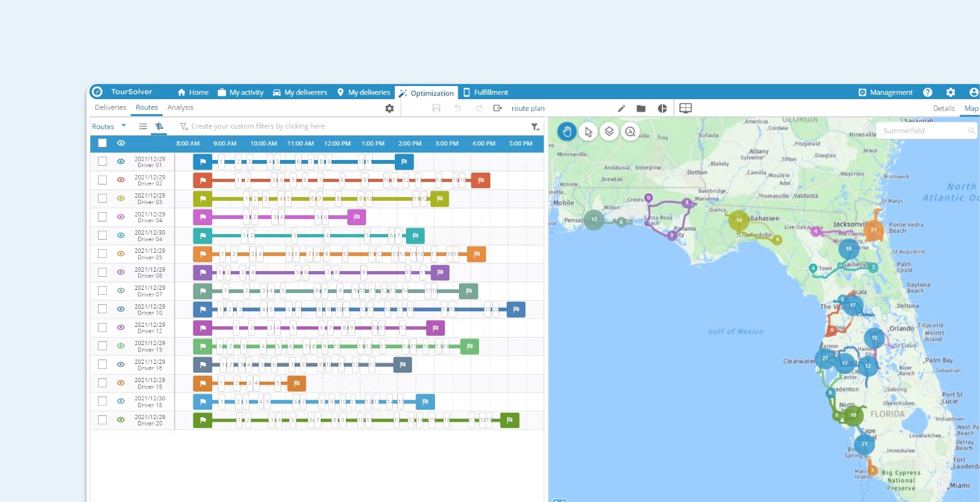The width and height of the screenshot is (980, 502).
Task: Click the pencil edit icon next to route plan
Action: (621, 108)
